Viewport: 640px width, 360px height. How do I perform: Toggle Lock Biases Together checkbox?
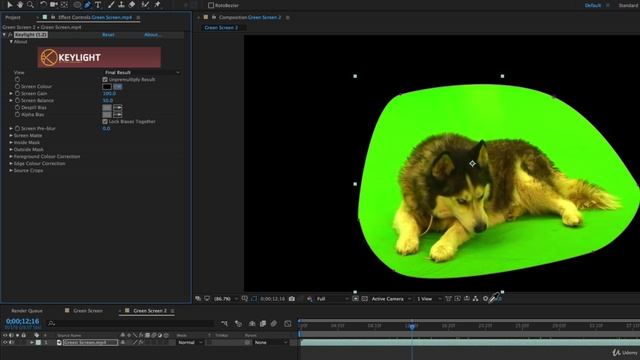[105, 122]
